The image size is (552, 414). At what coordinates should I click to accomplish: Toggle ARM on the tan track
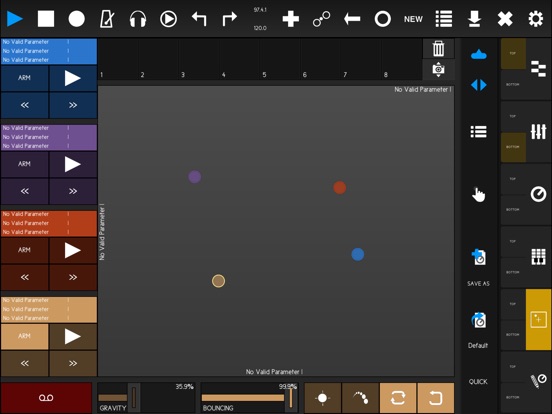click(24, 336)
